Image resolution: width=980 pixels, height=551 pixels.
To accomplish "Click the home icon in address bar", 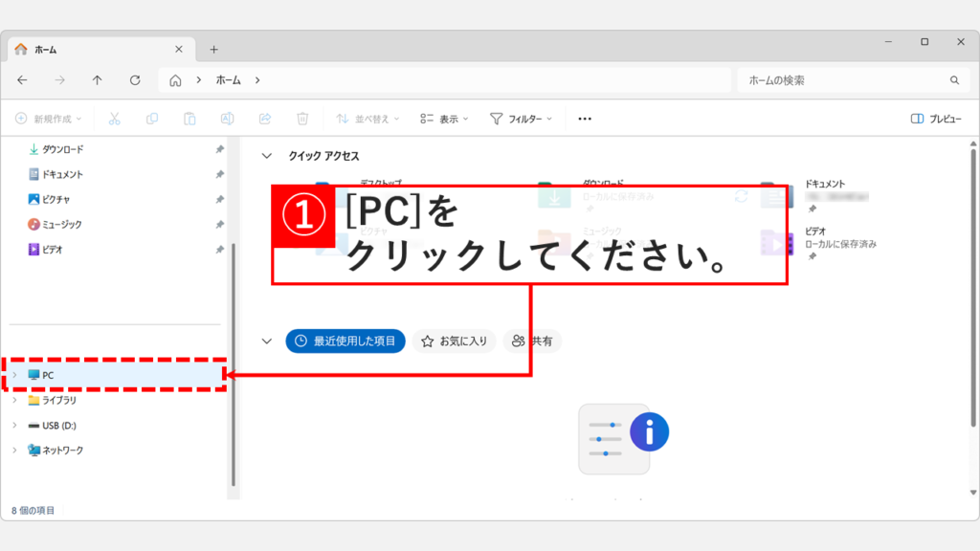I will pyautogui.click(x=176, y=80).
